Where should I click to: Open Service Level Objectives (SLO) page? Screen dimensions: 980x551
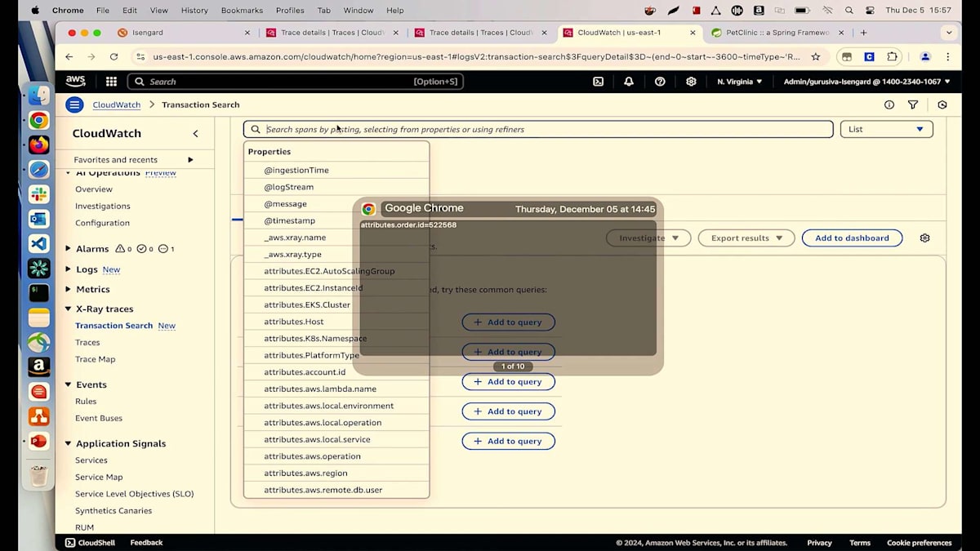(134, 494)
